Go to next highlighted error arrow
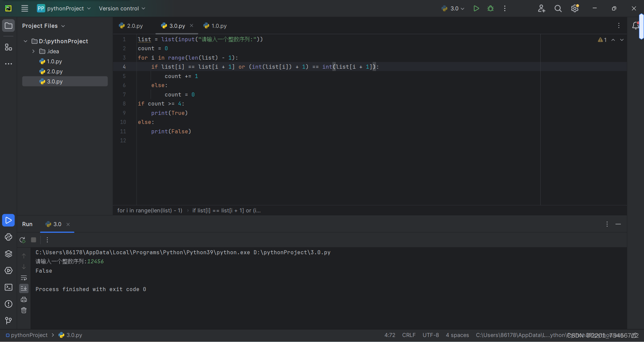The width and height of the screenshot is (644, 342). tap(622, 40)
